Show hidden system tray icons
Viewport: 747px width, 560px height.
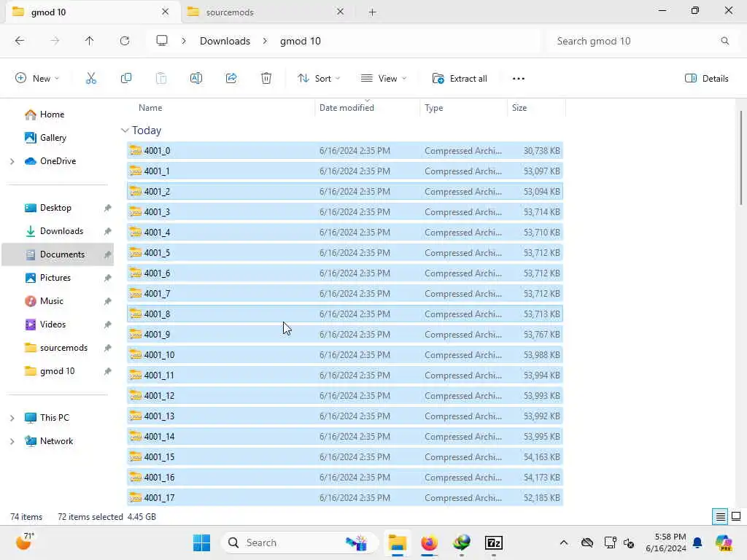click(x=564, y=542)
